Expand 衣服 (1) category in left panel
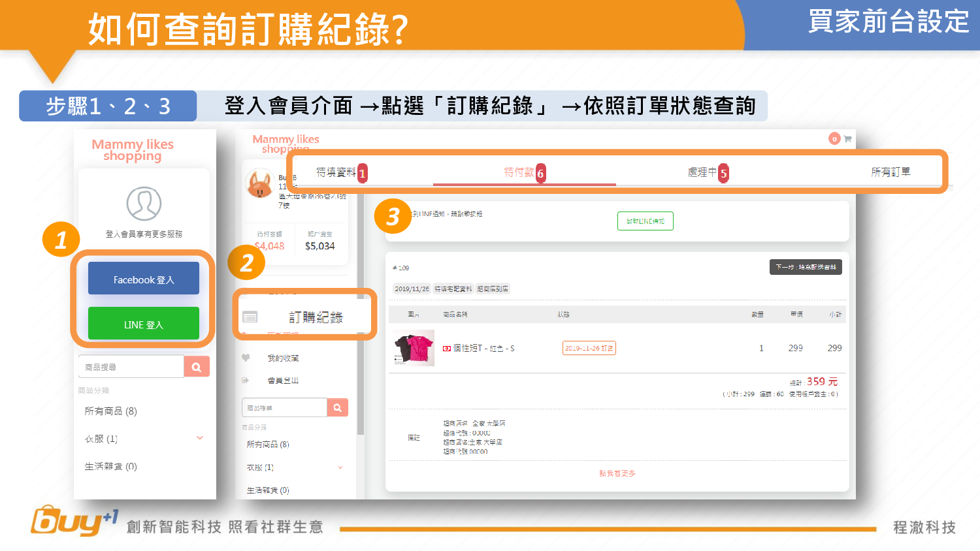 click(200, 438)
